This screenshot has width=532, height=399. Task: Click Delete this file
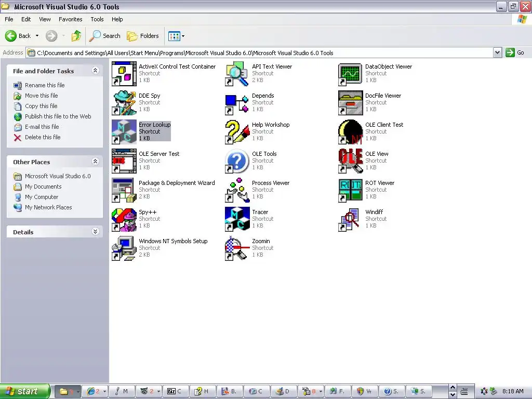(x=43, y=137)
